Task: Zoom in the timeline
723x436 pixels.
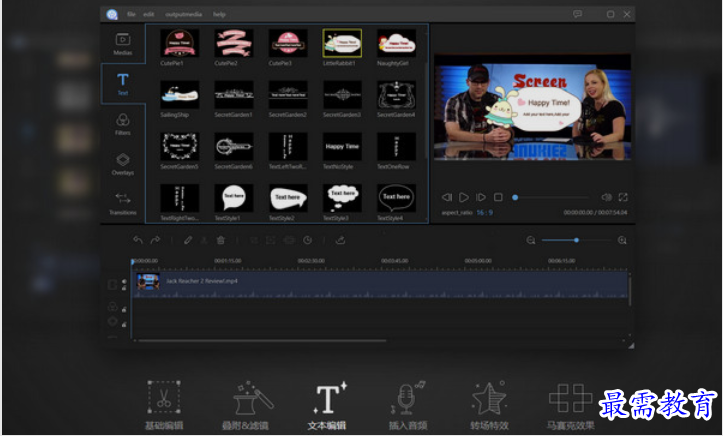Action: 622,240
